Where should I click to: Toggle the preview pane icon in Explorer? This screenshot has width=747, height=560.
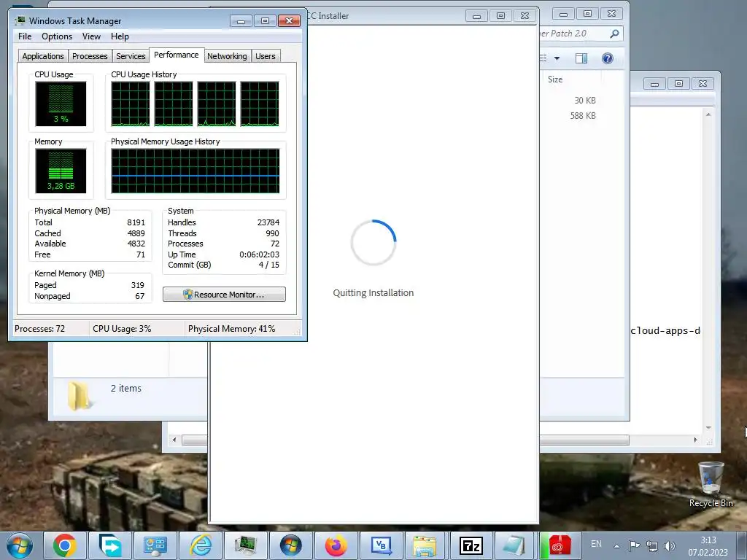pos(581,58)
